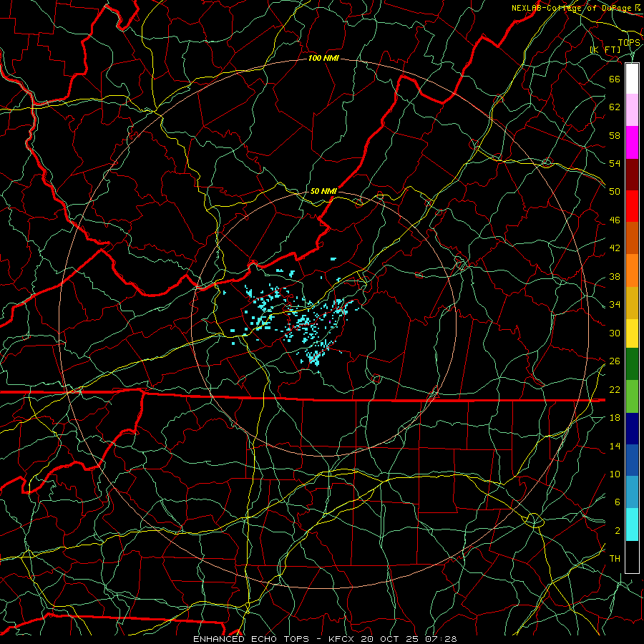Image resolution: width=644 pixels, height=644 pixels.
Task: Click the light pink legend swatch
Action: tap(632, 110)
